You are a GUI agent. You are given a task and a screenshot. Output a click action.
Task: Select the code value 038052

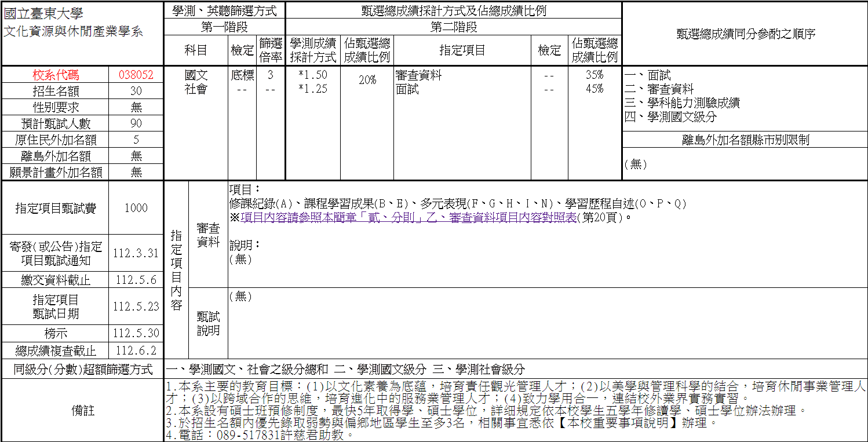pos(136,75)
